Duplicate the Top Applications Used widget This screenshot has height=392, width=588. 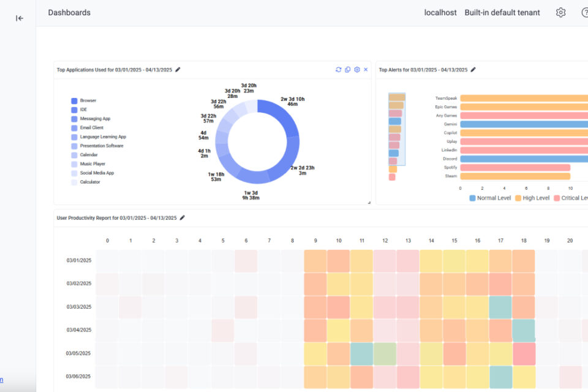point(347,70)
